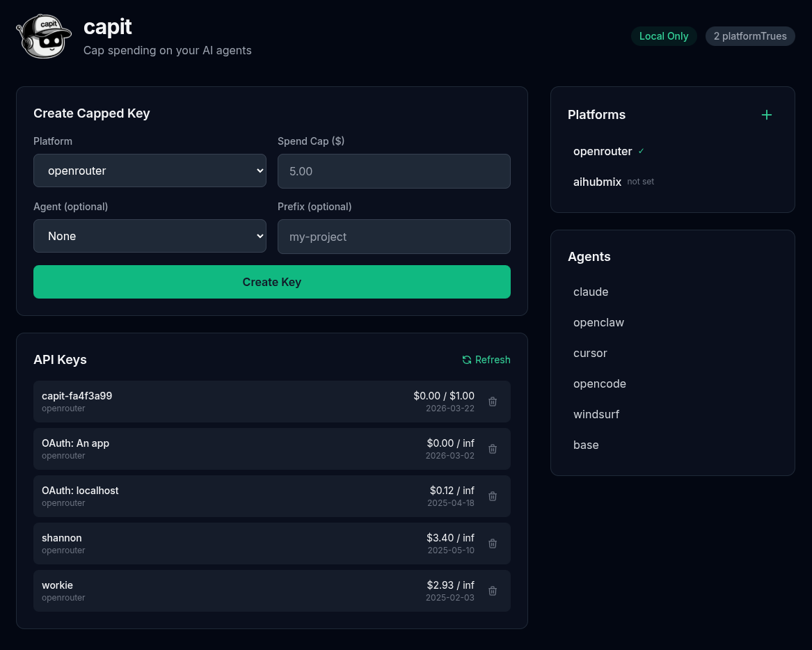Screen dimensions: 812x650
Task: Focus the Prefix my-project input field
Action: 394,237
